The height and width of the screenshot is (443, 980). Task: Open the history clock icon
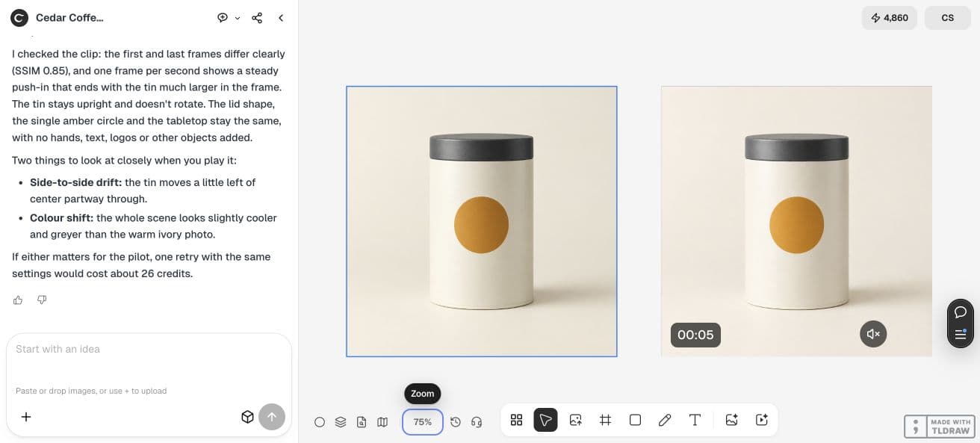click(x=456, y=422)
